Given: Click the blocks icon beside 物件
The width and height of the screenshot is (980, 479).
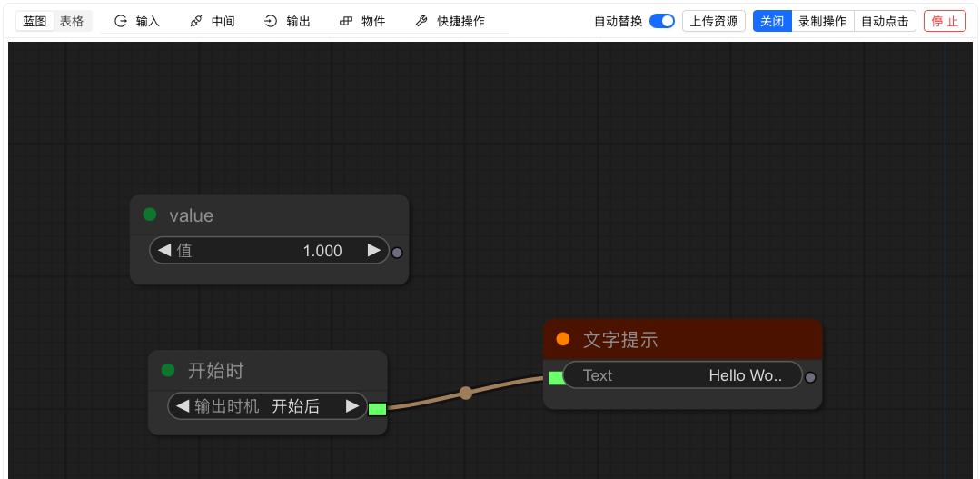Looking at the screenshot, I should click(346, 21).
